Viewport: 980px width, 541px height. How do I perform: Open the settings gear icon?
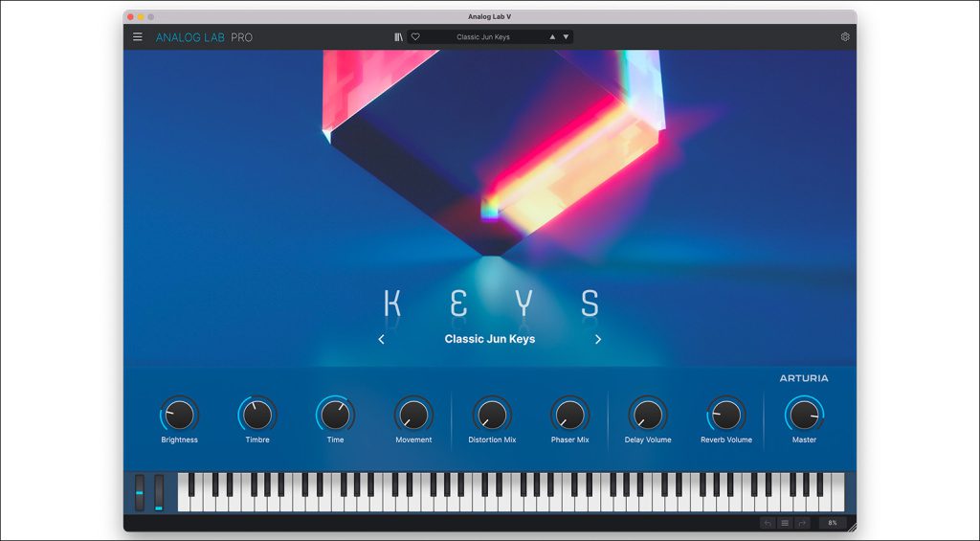845,37
